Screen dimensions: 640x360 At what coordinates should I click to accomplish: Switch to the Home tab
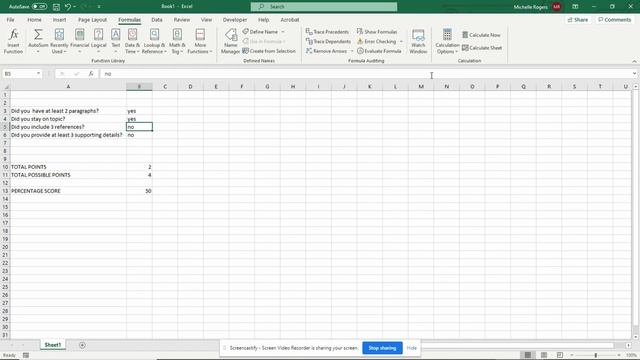34,20
